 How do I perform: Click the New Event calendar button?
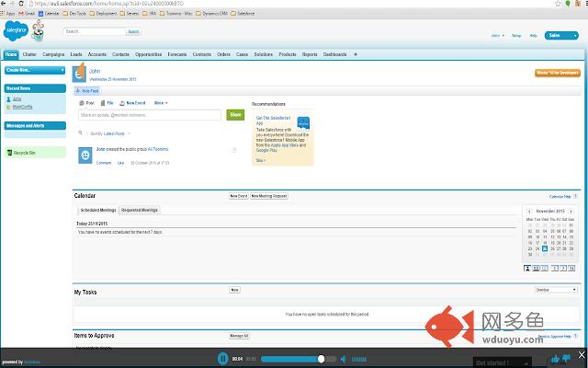238,196
